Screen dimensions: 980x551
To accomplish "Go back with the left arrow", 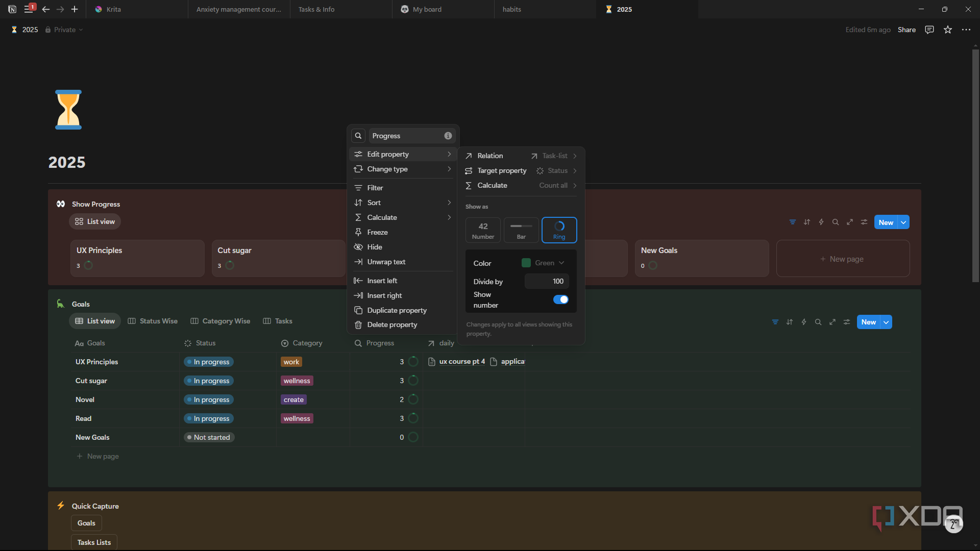I will point(46,9).
